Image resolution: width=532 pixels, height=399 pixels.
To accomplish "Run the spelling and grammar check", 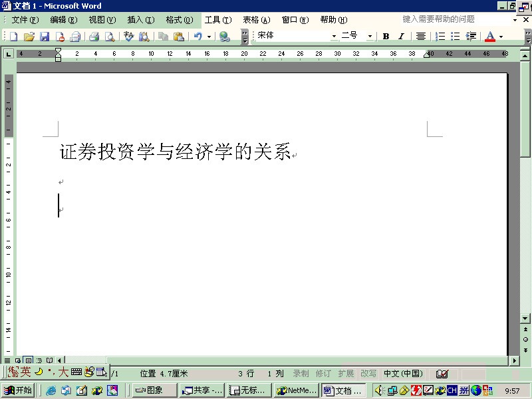I will [128, 37].
